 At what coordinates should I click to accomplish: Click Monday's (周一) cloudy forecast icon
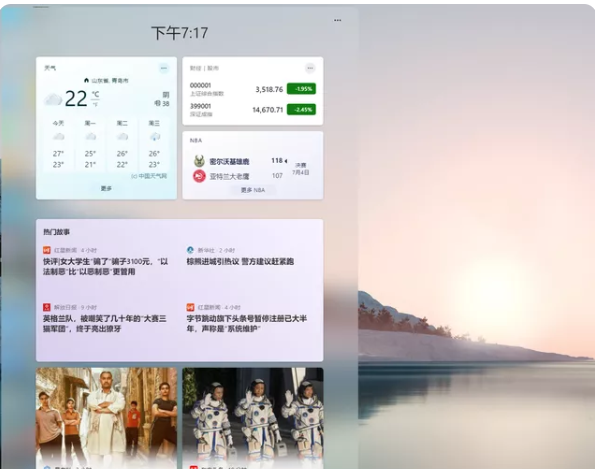coord(90,137)
